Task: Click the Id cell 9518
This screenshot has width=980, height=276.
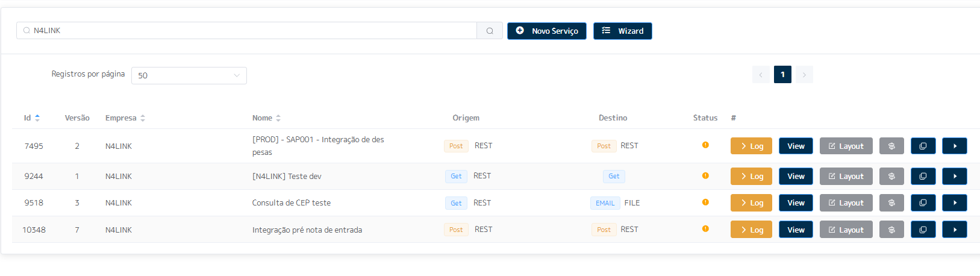Action: coord(34,202)
